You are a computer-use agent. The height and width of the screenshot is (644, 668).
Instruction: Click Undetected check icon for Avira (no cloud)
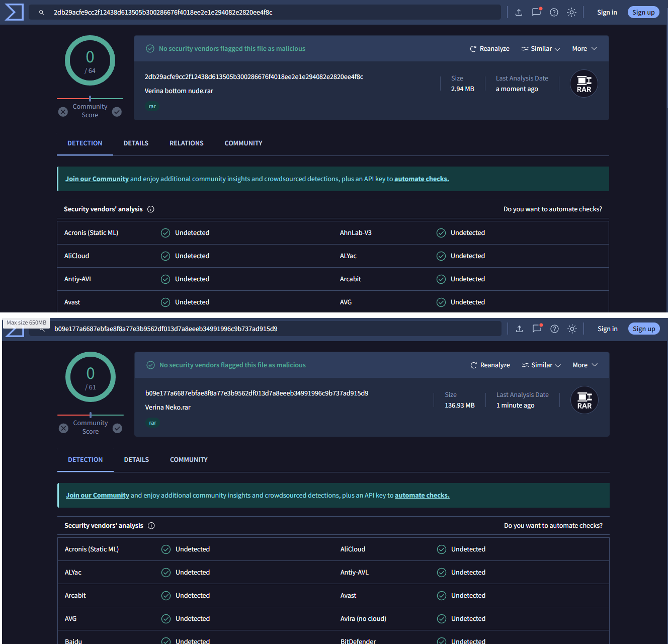click(442, 619)
